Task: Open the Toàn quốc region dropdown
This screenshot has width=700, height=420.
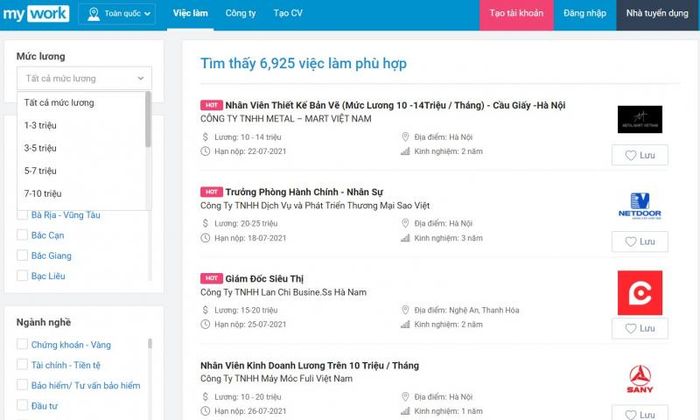Action: click(118, 15)
